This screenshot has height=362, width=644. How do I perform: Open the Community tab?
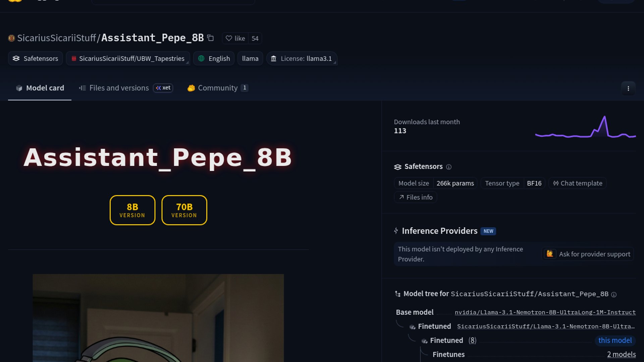217,88
